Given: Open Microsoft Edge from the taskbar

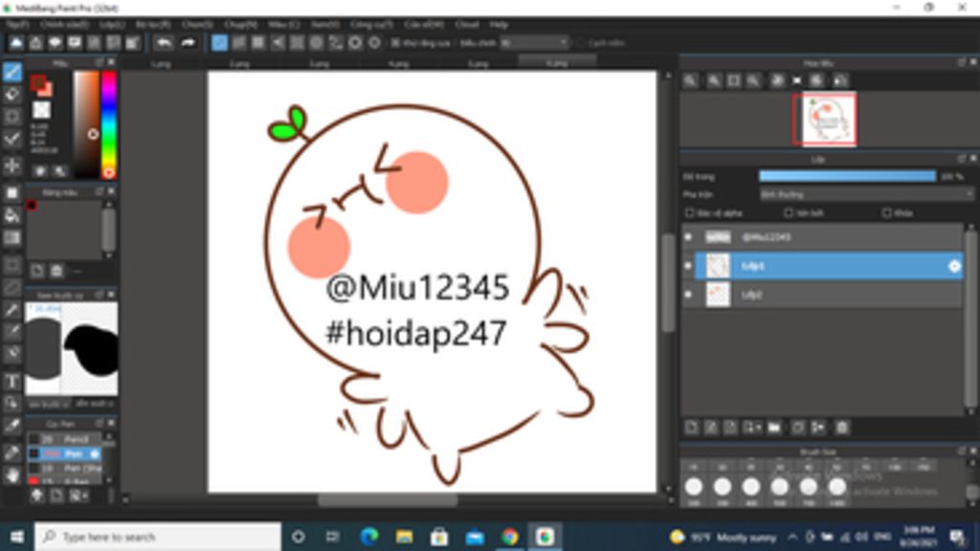Looking at the screenshot, I should coord(369,537).
